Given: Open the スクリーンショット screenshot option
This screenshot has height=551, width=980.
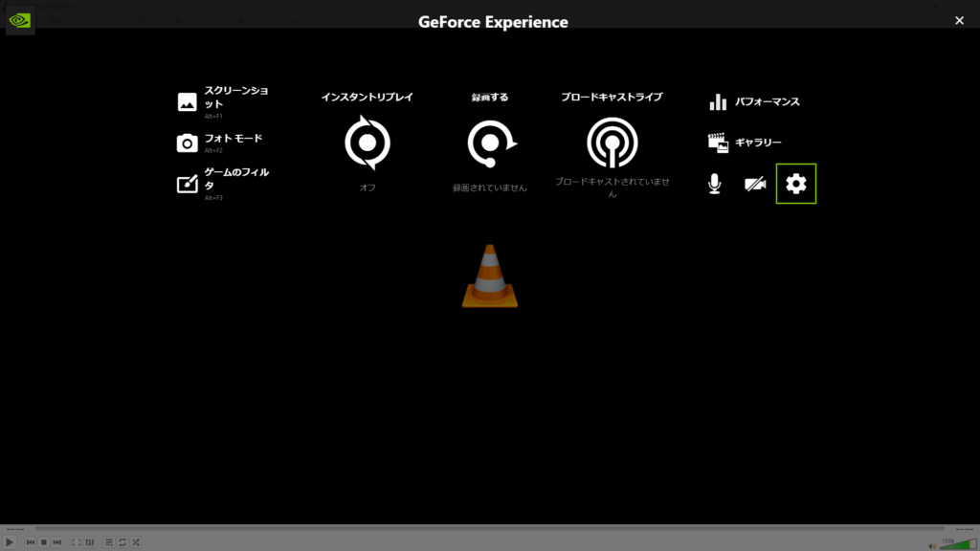Looking at the screenshot, I should 224,101.
